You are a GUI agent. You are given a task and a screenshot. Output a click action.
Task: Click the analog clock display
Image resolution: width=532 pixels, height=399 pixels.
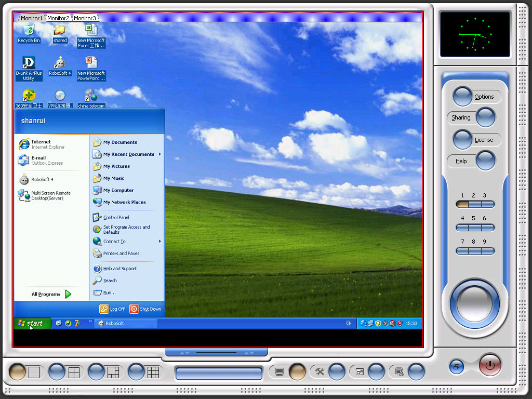point(475,34)
